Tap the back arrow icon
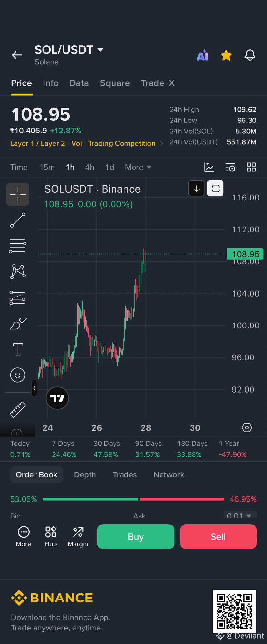The width and height of the screenshot is (267, 644). [17, 55]
